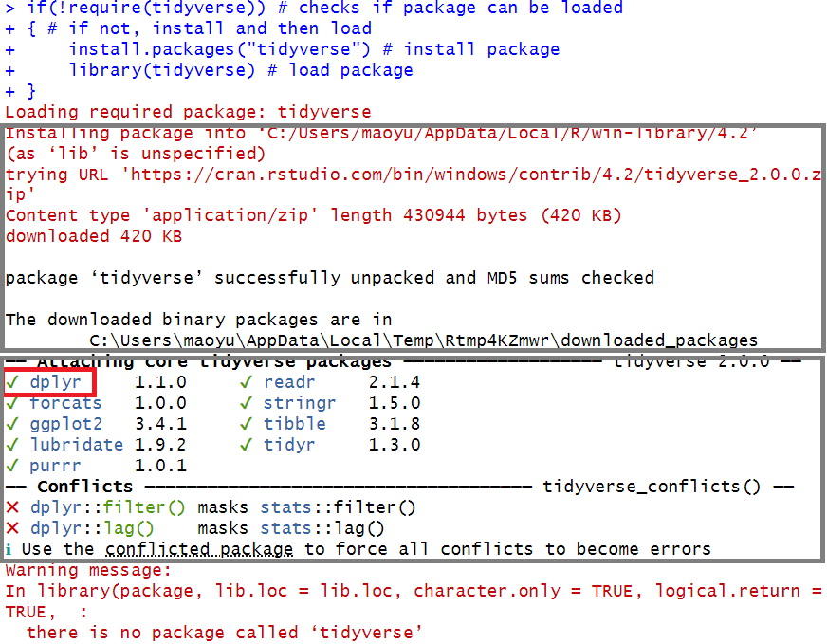Click the 'Loading required package: tidyverse' line
Screen dimensions: 827x644
pyautogui.click(x=188, y=112)
